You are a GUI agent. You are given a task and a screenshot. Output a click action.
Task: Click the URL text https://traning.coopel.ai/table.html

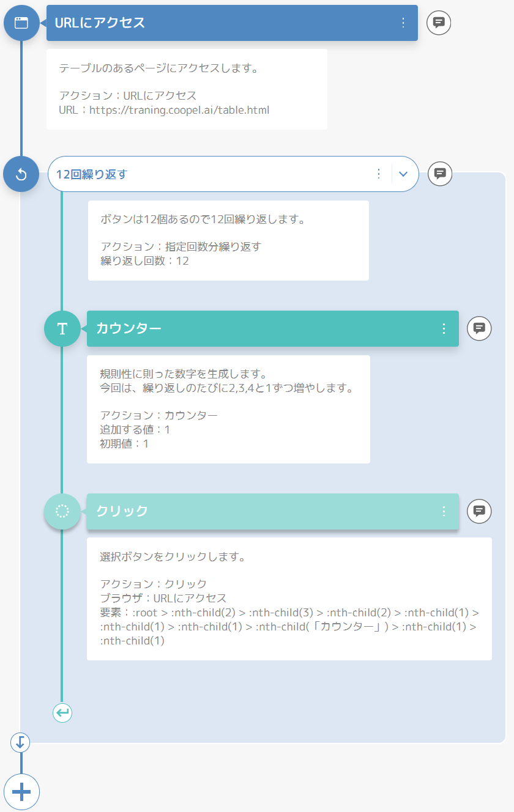179,111
